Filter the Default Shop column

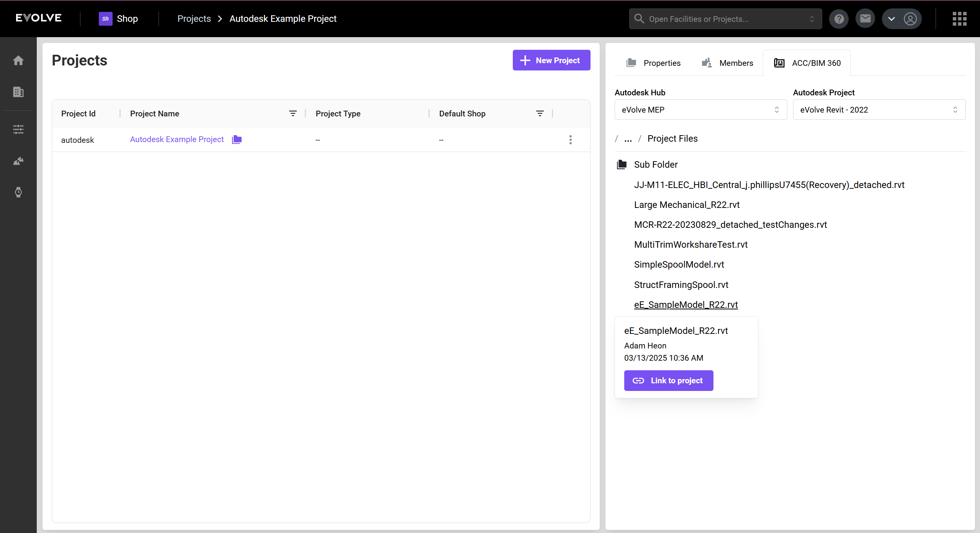[540, 114]
